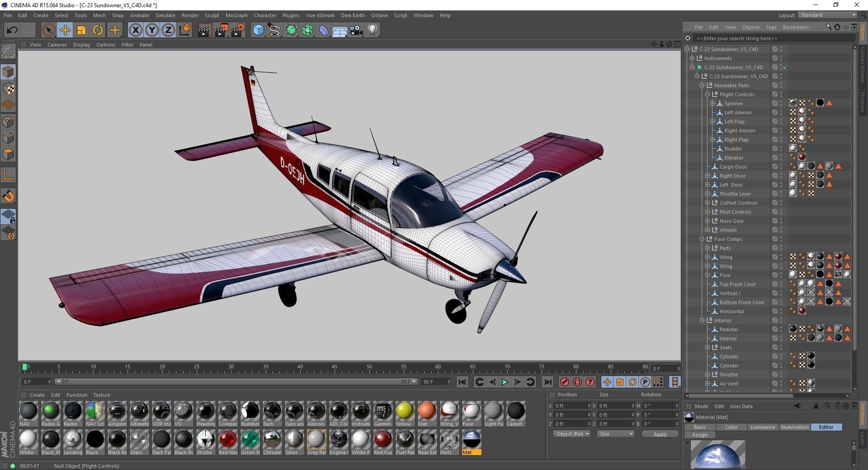Toggle Autokeying button
The height and width of the screenshot is (470, 868).
click(x=577, y=382)
